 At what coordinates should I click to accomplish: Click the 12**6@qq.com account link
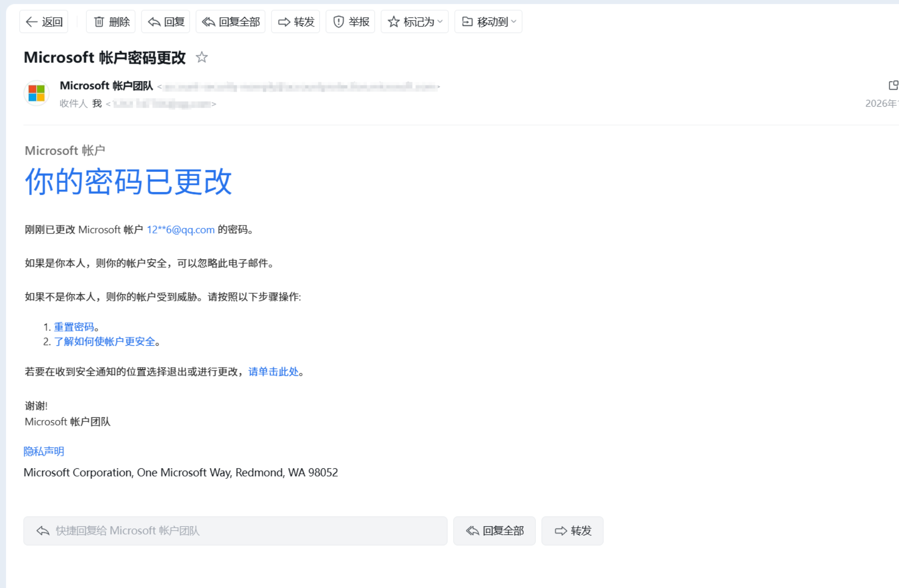(181, 230)
